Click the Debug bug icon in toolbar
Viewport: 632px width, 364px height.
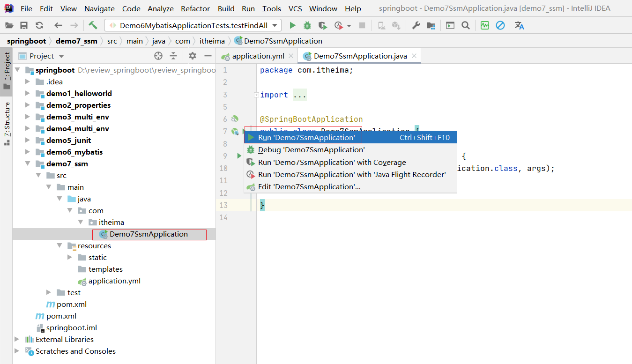point(307,25)
